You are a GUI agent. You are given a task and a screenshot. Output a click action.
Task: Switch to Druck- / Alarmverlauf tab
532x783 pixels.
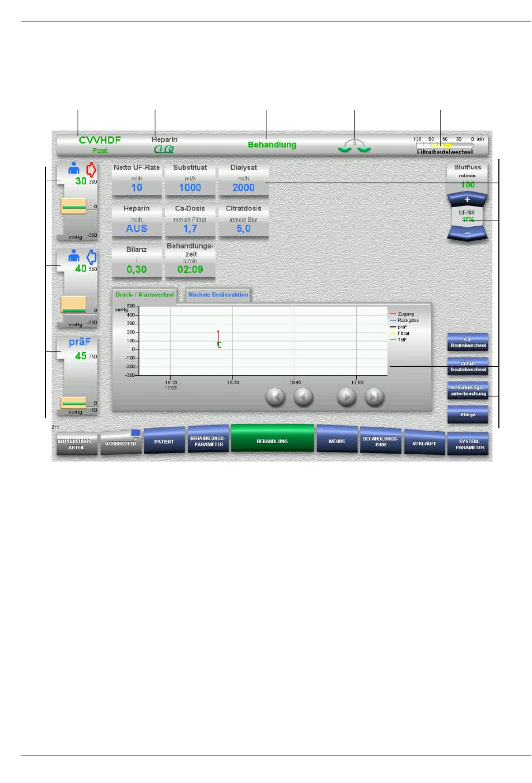[x=144, y=295]
